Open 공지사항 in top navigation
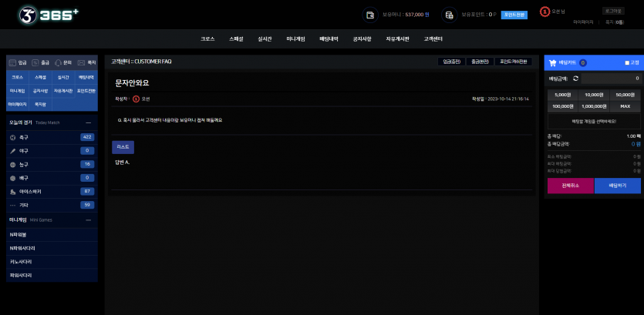The image size is (644, 315). 362,39
